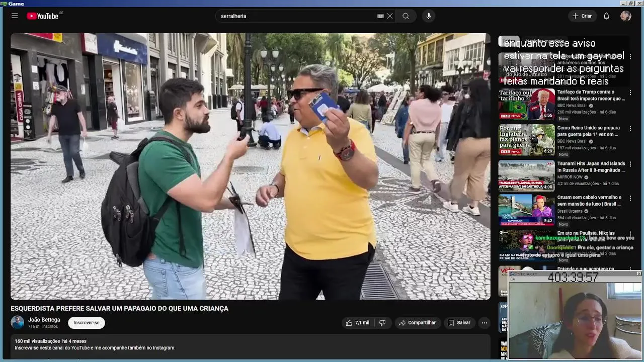Subscribe with Inscrever-se button
This screenshot has height=362, width=644.
tap(87, 323)
